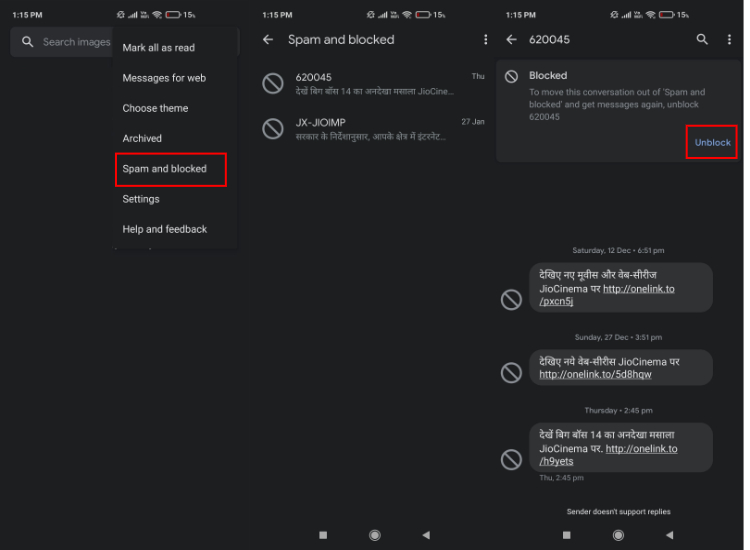
Task: Click sender avatar beside 12 Dec message
Action: click(x=511, y=300)
